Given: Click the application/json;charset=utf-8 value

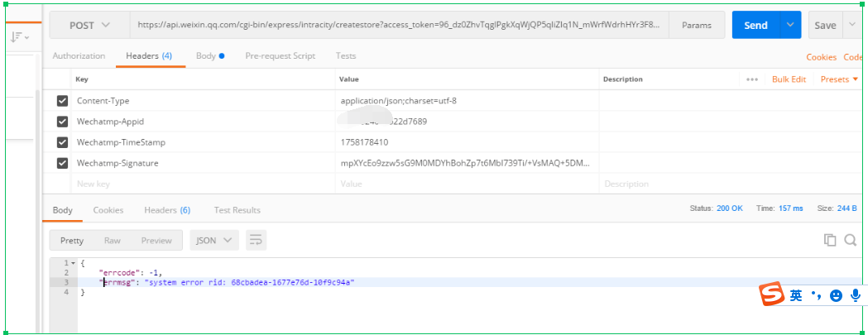Looking at the screenshot, I should 399,101.
